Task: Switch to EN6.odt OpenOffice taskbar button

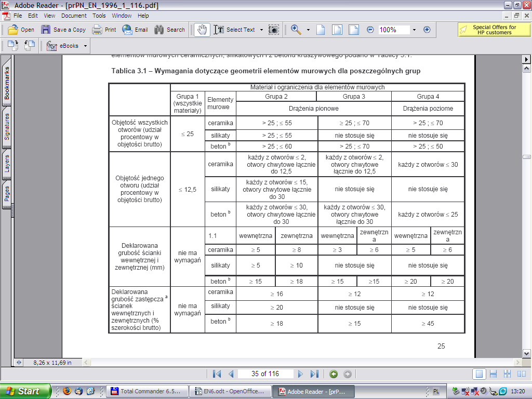Action: pyautogui.click(x=230, y=391)
